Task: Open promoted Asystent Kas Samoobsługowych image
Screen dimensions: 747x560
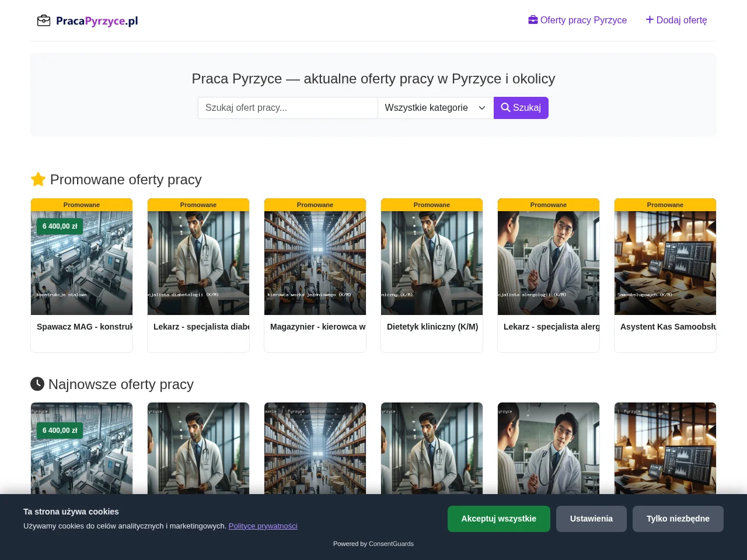Action: [x=665, y=263]
